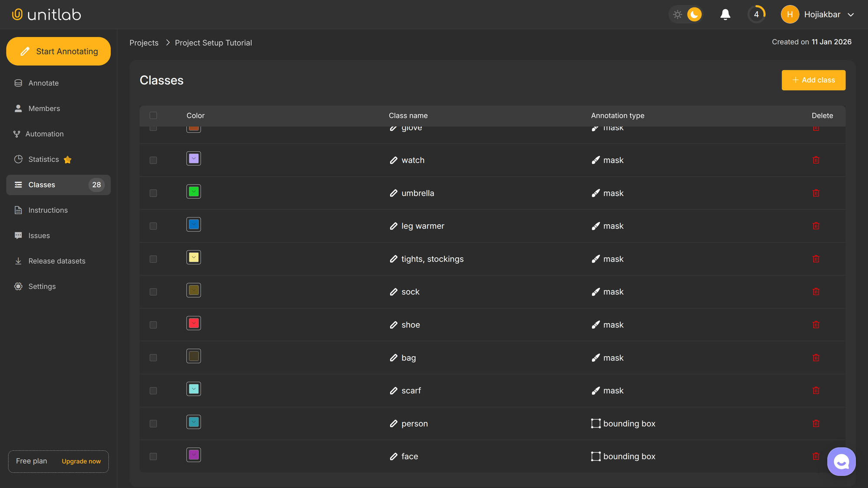868x488 pixels.
Task: Click the edit pencil next to umbrella class
Action: coord(393,193)
